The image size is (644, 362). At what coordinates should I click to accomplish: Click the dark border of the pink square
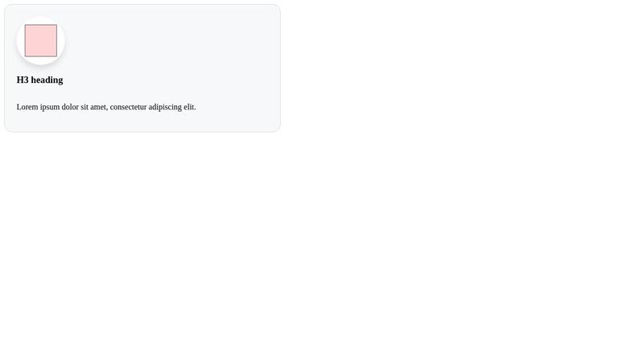[25, 41]
